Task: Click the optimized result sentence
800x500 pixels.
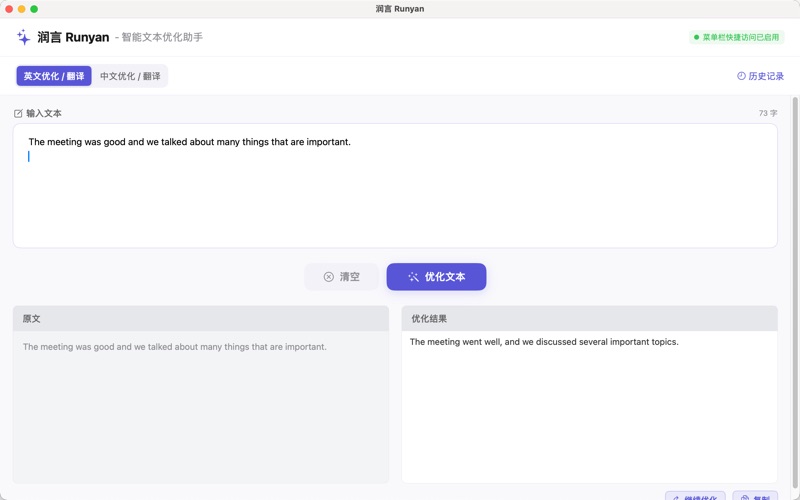Action: [x=544, y=342]
